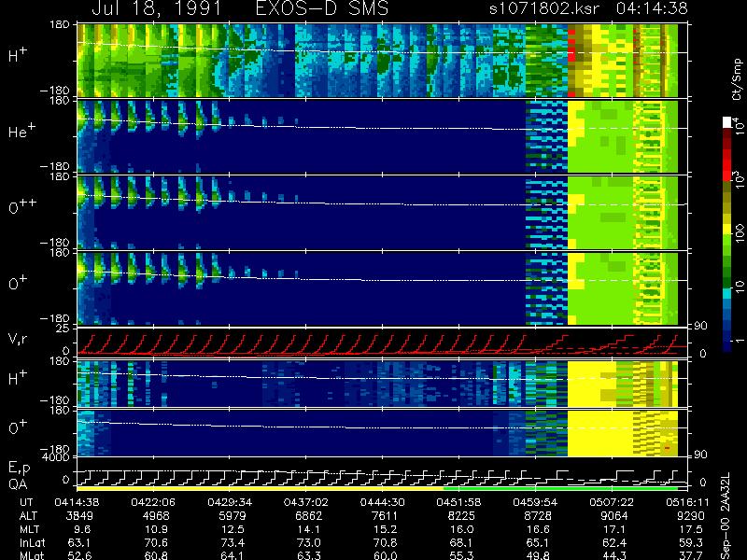
Task: Click the MLT value '12.5'
Action: (233, 529)
